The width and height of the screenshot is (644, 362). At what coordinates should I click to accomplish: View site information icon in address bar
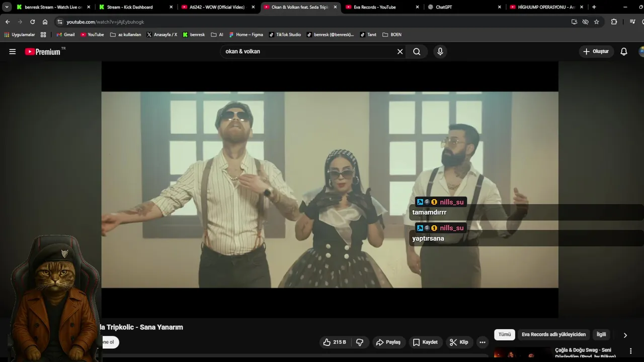(60, 22)
